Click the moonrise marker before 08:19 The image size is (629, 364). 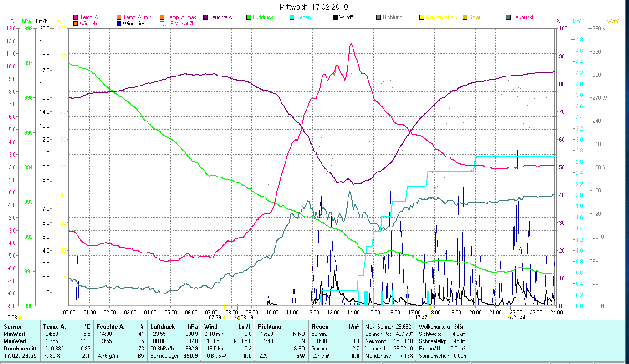click(239, 318)
